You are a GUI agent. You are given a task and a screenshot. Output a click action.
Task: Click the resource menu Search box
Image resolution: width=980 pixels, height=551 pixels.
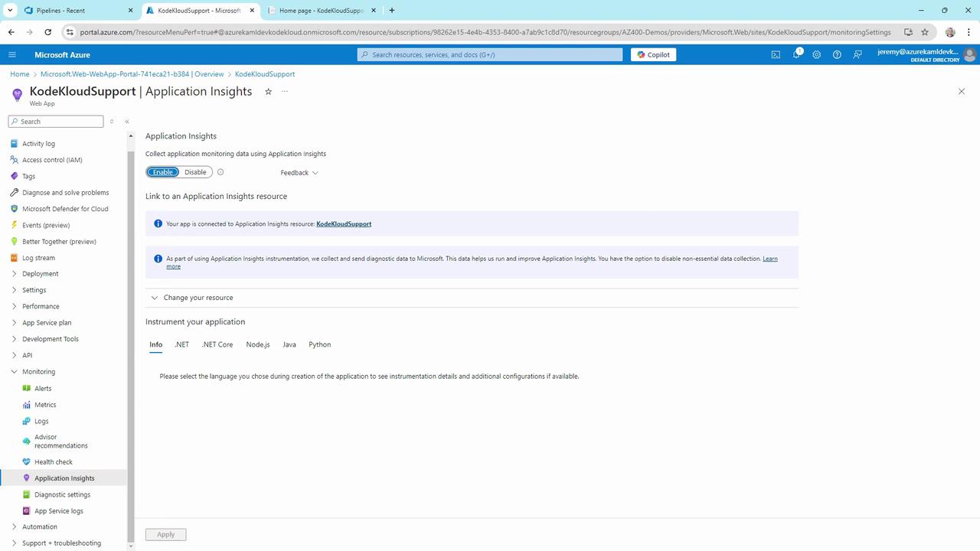[x=56, y=122]
